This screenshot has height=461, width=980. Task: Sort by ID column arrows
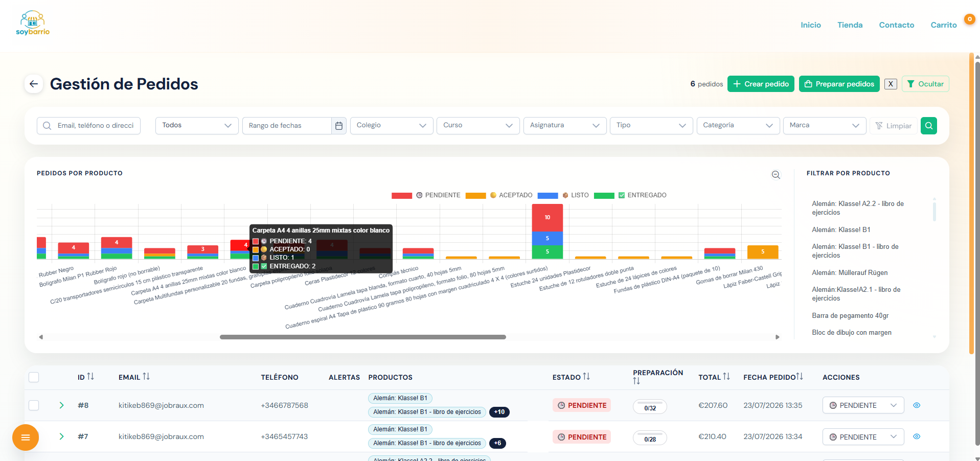[x=90, y=377]
